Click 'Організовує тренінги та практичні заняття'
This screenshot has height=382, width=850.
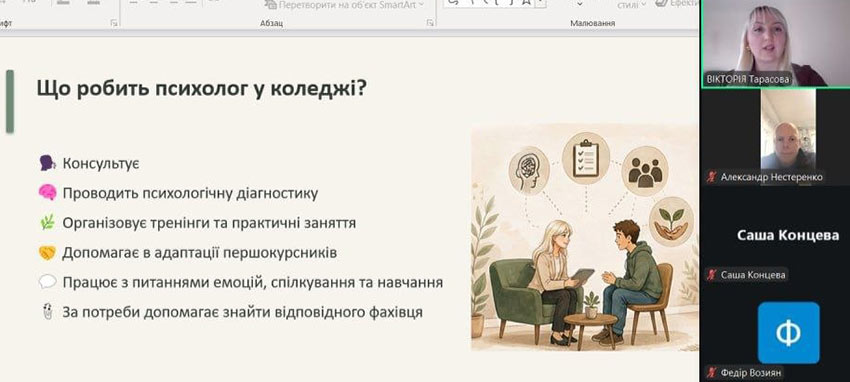[x=209, y=223]
